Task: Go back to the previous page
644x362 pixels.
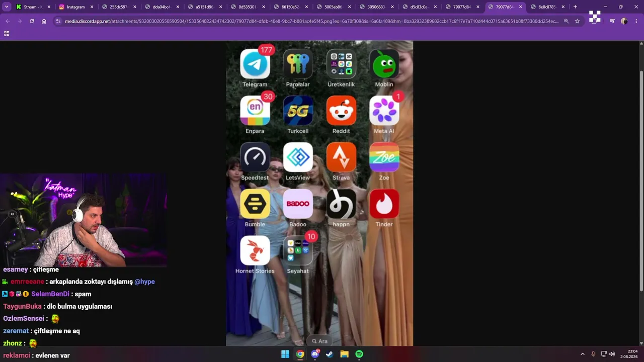Action: 8,21
